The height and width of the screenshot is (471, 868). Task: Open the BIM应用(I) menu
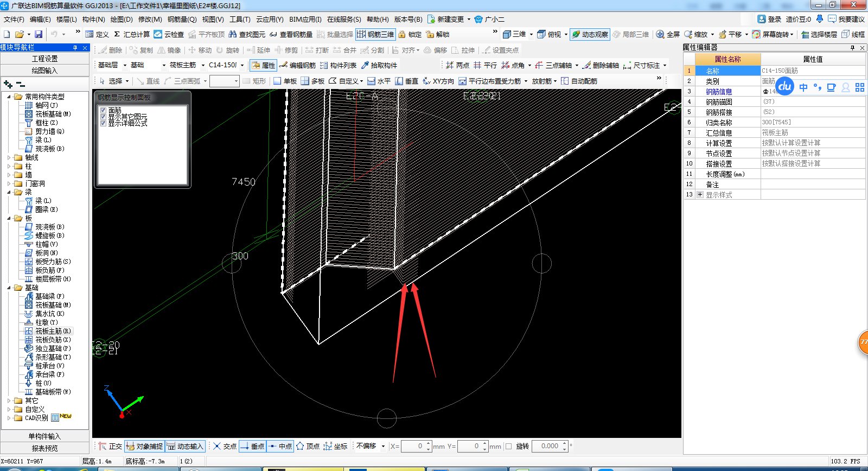tap(305, 19)
